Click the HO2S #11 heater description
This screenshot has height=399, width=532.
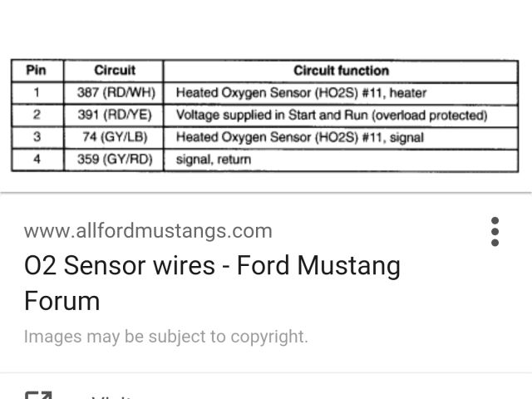[301, 93]
